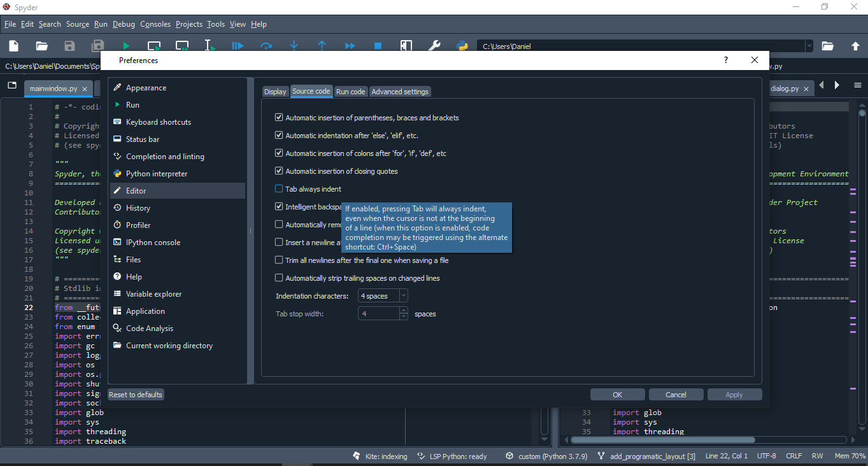Enable the 'Tab always indent' option

point(278,188)
